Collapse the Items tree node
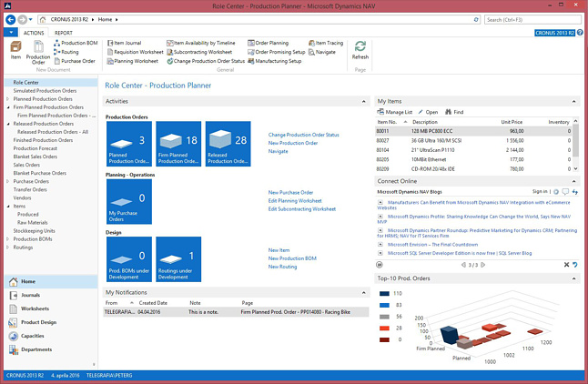The height and width of the screenshot is (384, 588). (8, 207)
